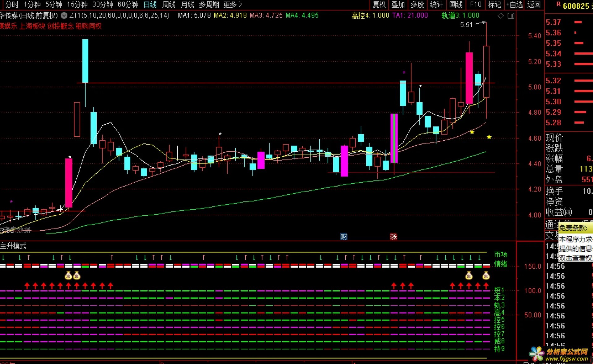593x364 pixels.
Task: Click the first money bag signal icon
Action: coord(68,275)
